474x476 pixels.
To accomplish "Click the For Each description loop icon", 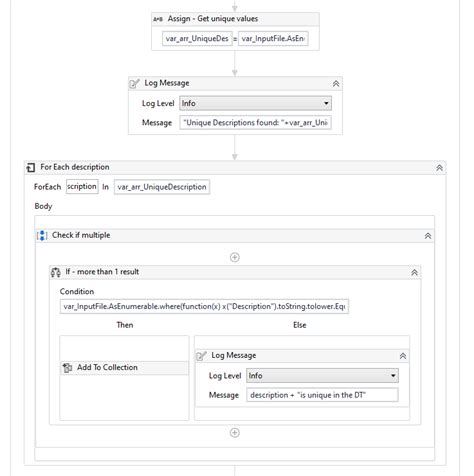I will 31,167.
